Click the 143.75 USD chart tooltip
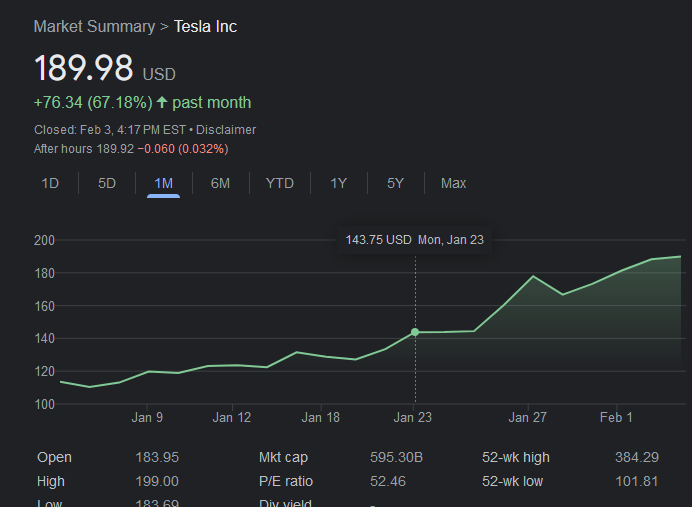The height and width of the screenshot is (507, 692). pos(414,240)
